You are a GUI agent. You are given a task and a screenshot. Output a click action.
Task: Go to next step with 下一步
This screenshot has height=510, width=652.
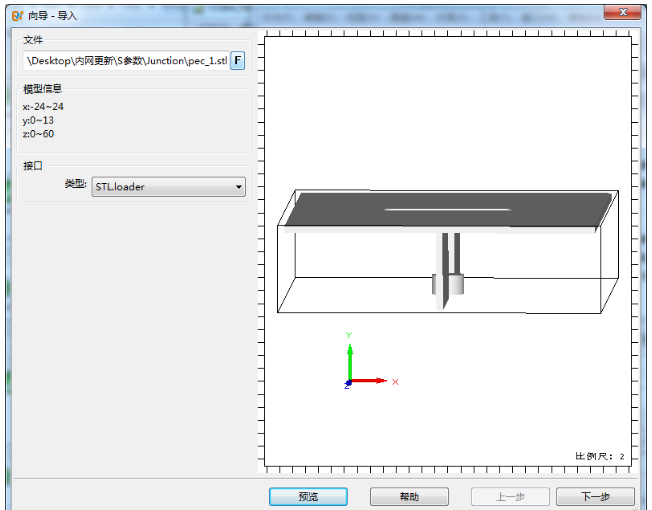[595, 497]
